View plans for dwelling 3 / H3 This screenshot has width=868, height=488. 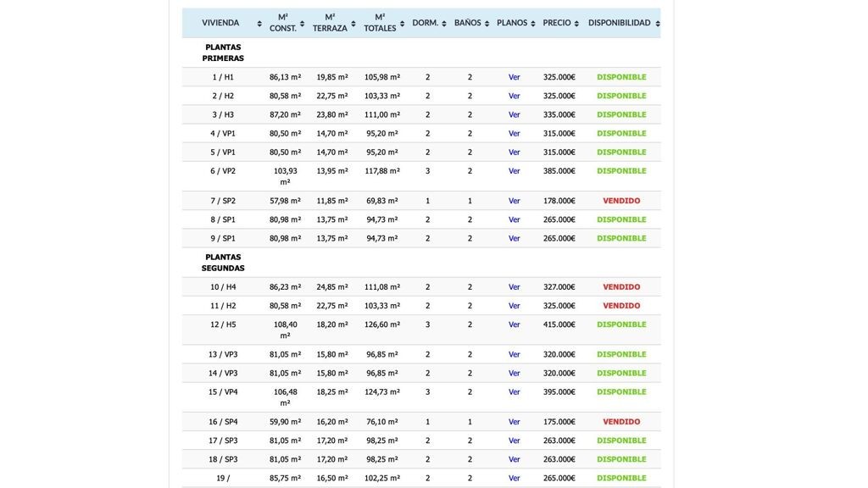[x=515, y=114]
